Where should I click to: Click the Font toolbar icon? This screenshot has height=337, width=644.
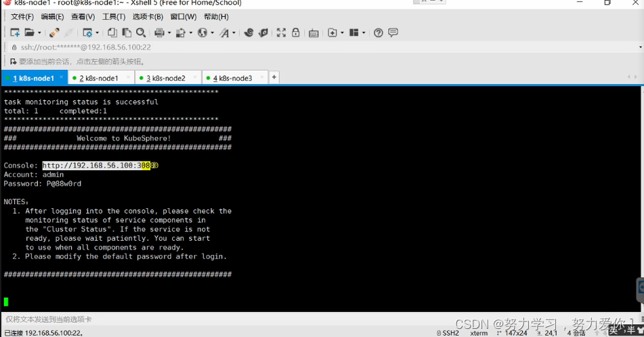(x=224, y=33)
